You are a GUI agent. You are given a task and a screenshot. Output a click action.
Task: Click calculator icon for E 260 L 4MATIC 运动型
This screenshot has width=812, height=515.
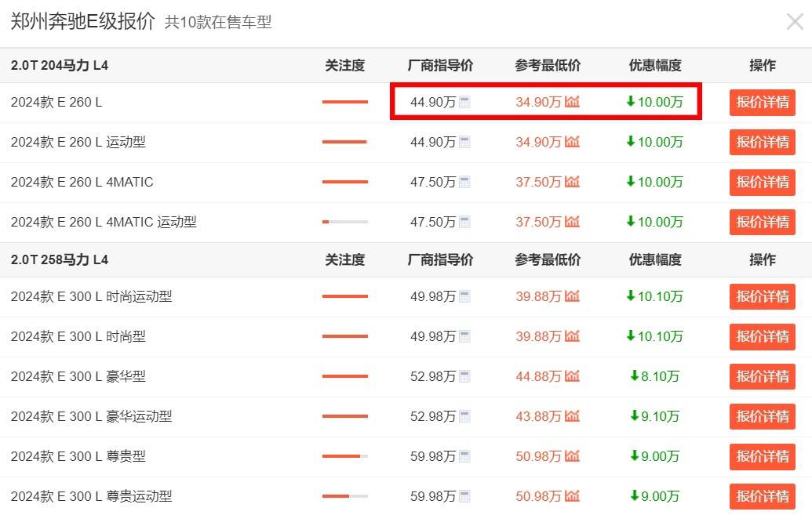(464, 222)
